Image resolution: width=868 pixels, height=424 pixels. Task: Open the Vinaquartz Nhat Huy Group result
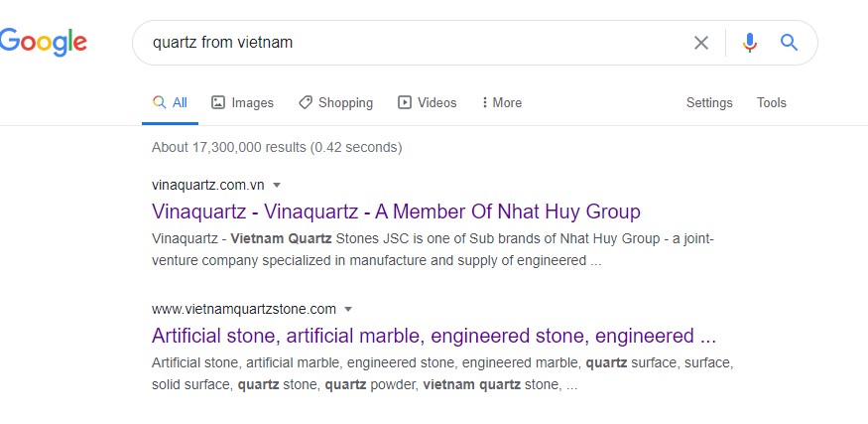coord(396,212)
